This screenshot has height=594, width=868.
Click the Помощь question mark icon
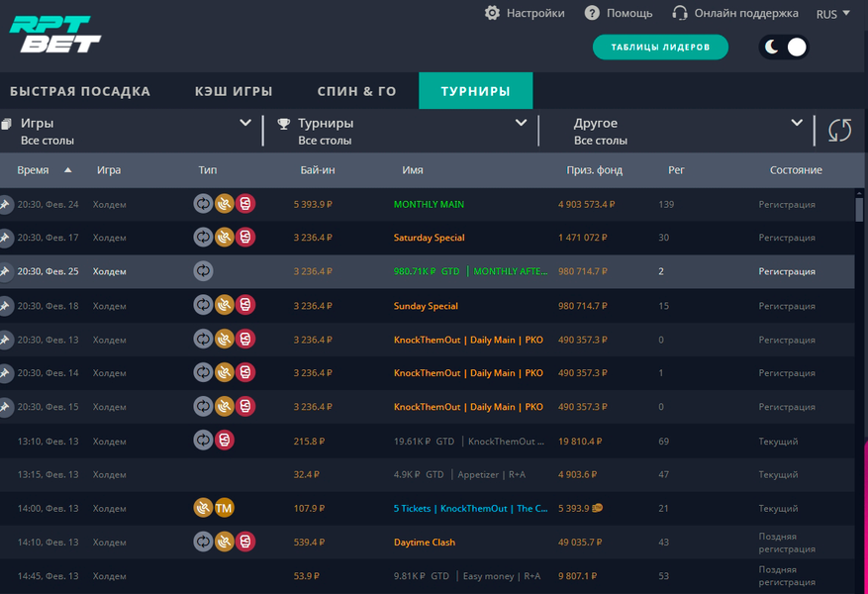592,13
